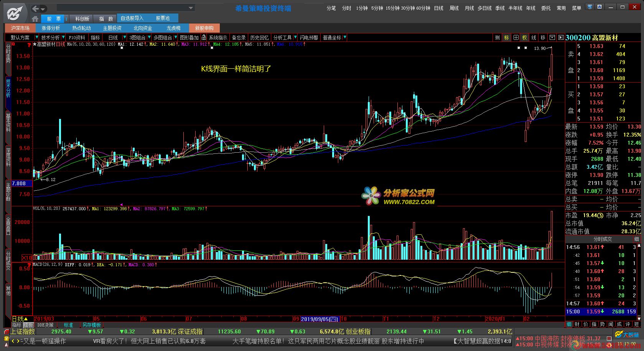Switch to the 指数 tab
Screen dimensions: 644x351
tap(106, 18)
